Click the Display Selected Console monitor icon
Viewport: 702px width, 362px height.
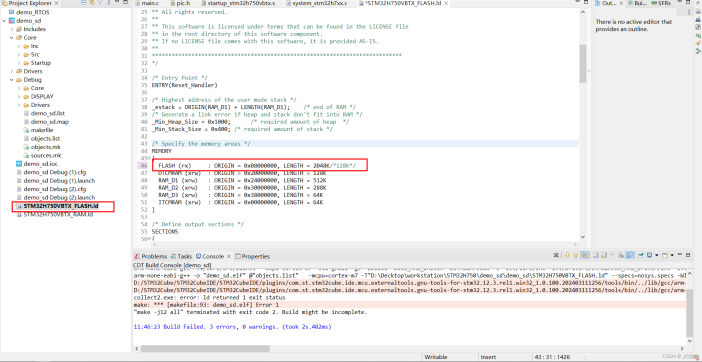coord(650,256)
